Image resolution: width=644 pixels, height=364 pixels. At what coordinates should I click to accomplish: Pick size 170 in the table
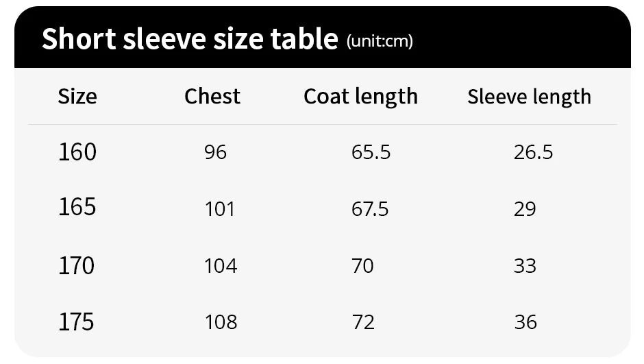[x=77, y=265]
